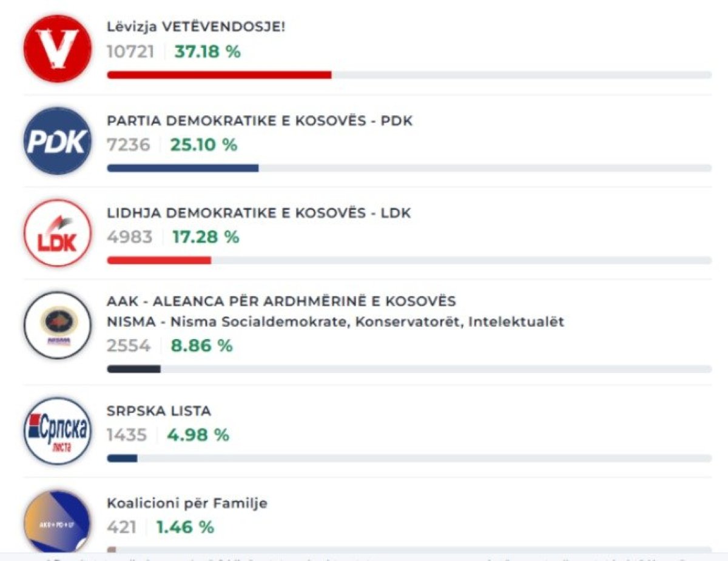Image resolution: width=728 pixels, height=561 pixels.
Task: Click the 37.18 % percentage value
Action: tap(207, 52)
